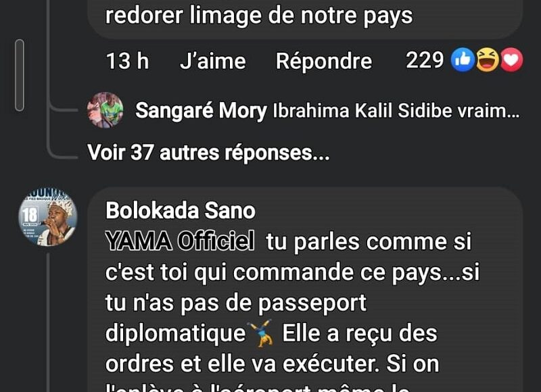Click the vertical scrollbar handle
Screen dimensions: 541x392
tap(20, 75)
